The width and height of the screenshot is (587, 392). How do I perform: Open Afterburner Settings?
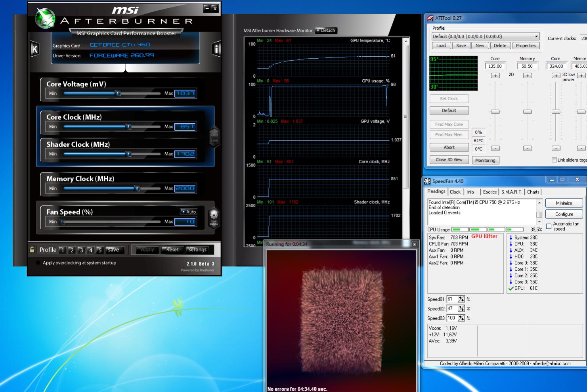(197, 250)
